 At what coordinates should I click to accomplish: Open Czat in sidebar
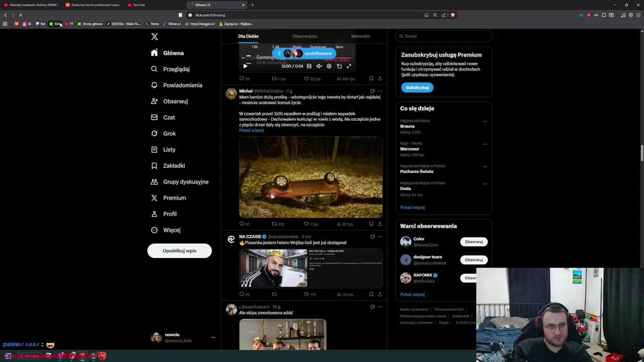pyautogui.click(x=163, y=117)
